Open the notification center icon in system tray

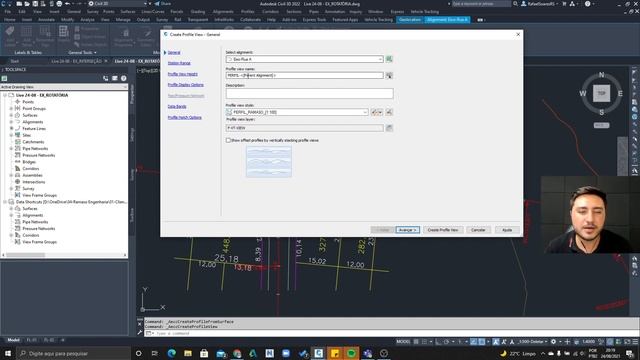[630, 353]
